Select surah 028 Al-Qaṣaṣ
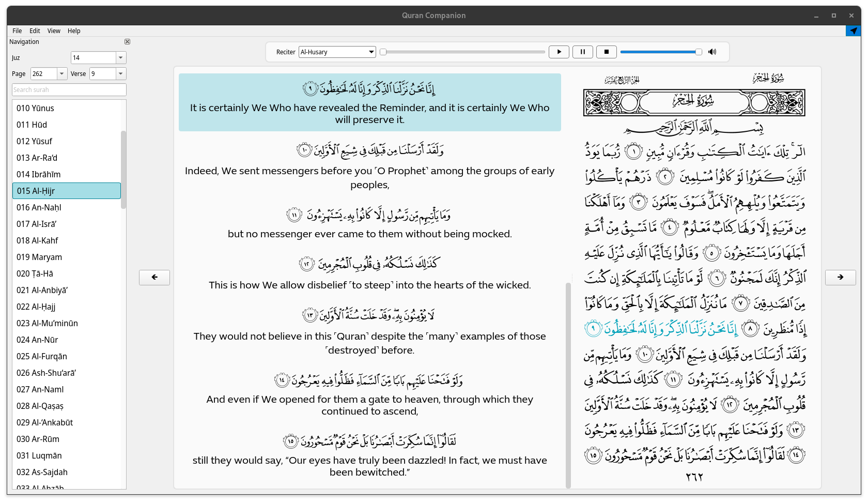This screenshot has width=868, height=503. (x=67, y=406)
